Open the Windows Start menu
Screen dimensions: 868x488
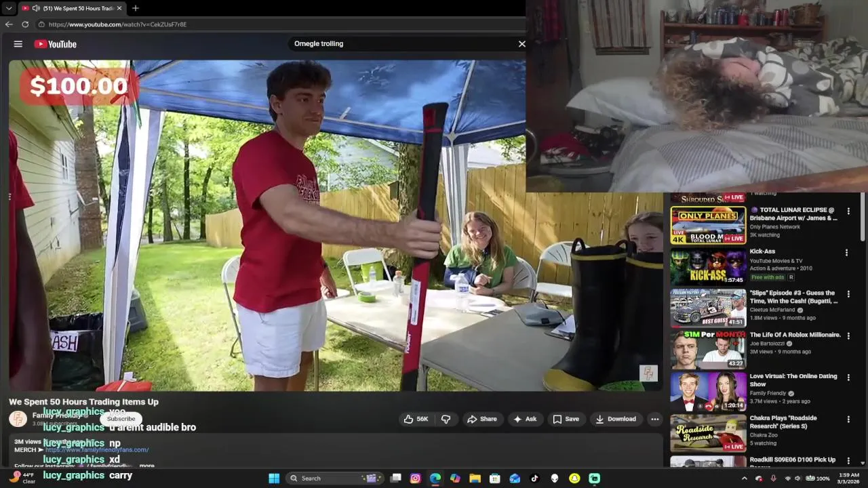pyautogui.click(x=274, y=478)
